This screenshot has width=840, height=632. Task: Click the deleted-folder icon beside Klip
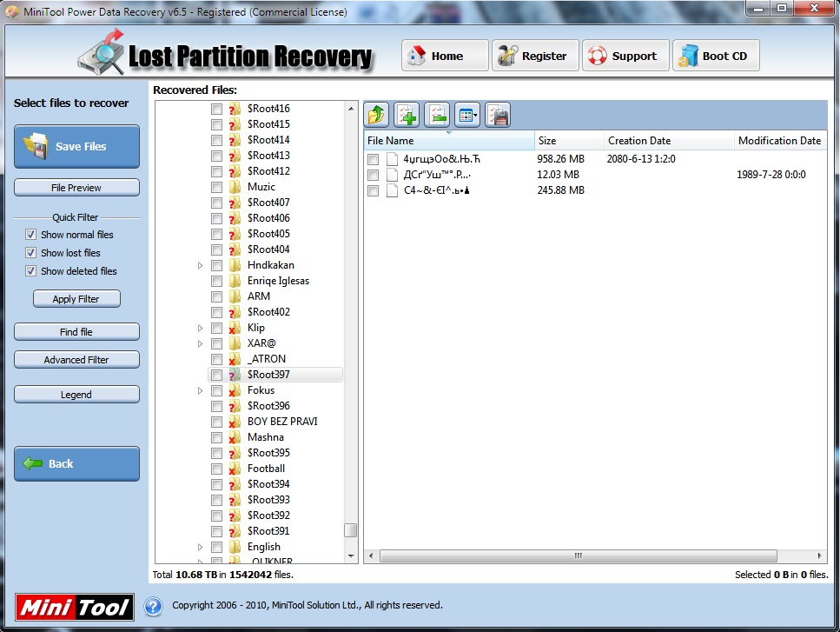coord(235,328)
